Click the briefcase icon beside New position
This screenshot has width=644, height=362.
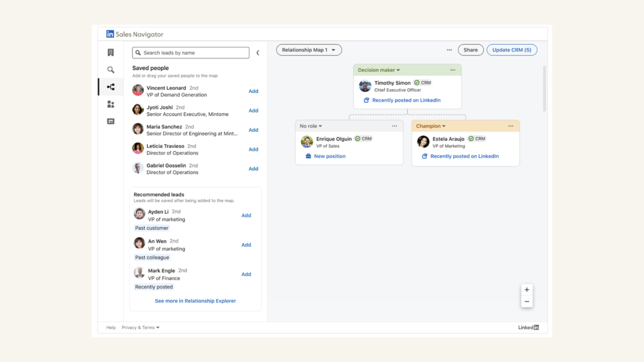[x=308, y=156]
